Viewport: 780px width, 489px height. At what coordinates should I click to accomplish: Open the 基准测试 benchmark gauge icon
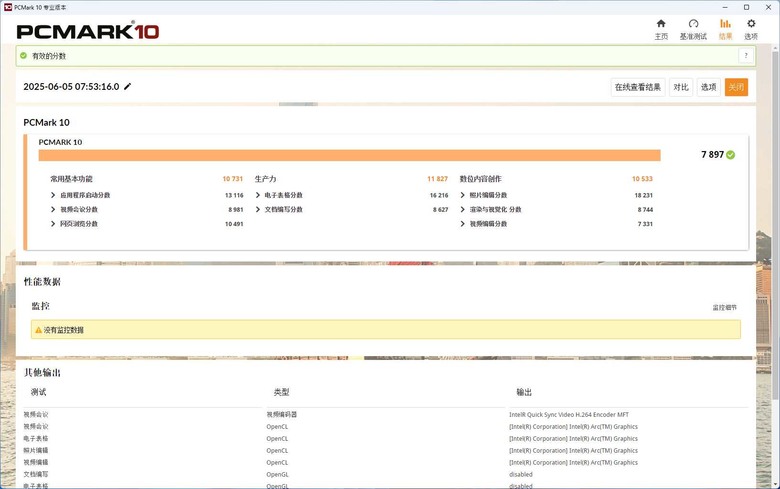click(693, 23)
